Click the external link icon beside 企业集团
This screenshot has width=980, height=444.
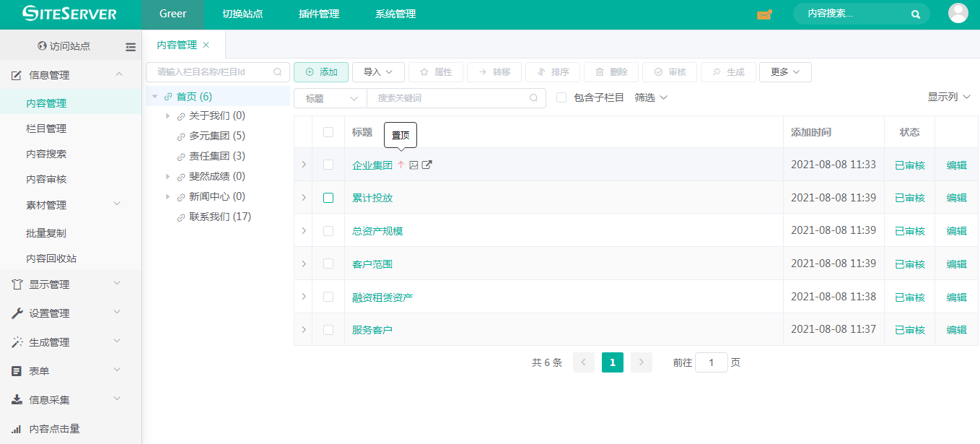coord(426,165)
